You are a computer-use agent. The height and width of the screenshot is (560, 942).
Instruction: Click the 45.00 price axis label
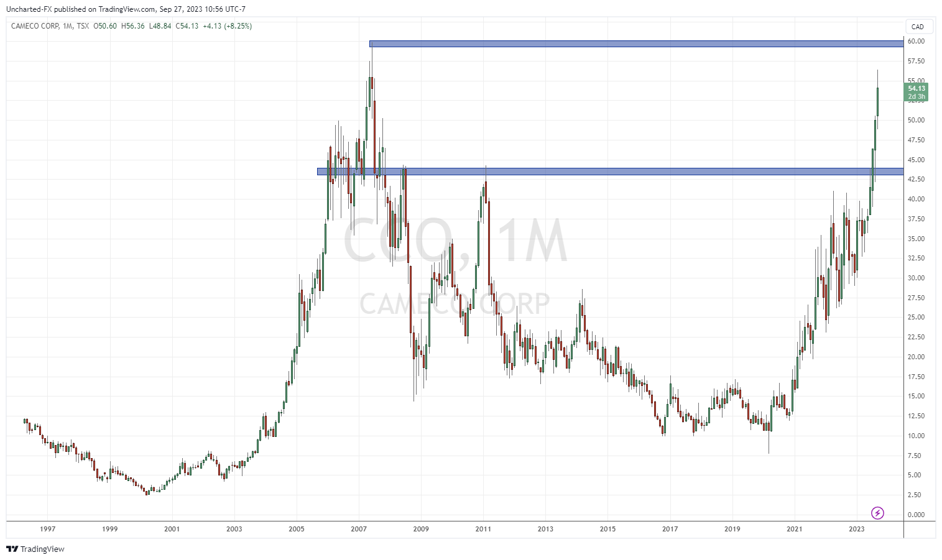[916, 160]
